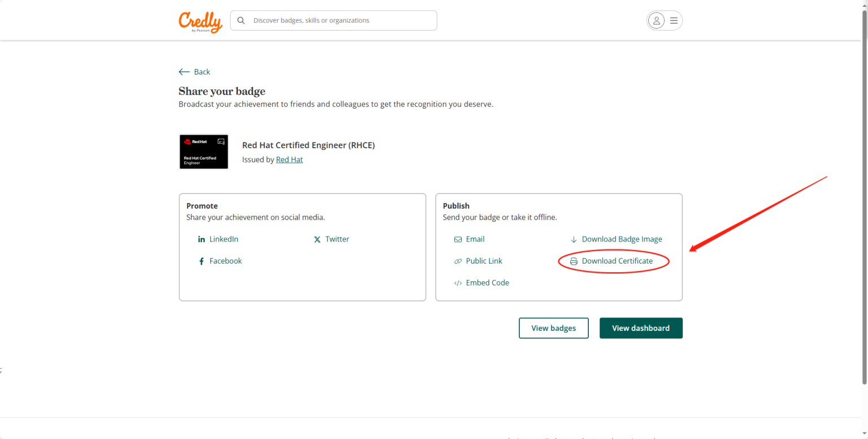Click the Email envelope icon
This screenshot has height=439, width=868.
click(x=458, y=239)
